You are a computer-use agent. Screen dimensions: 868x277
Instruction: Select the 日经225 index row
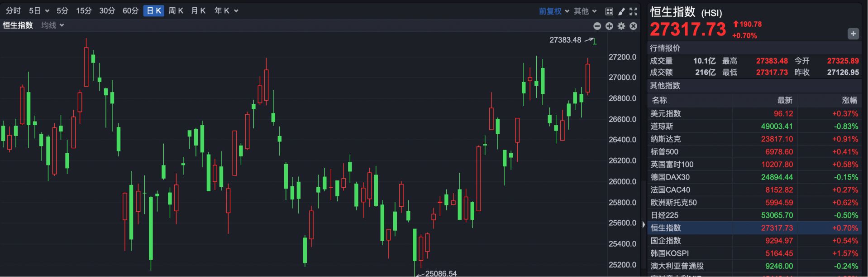pos(754,215)
